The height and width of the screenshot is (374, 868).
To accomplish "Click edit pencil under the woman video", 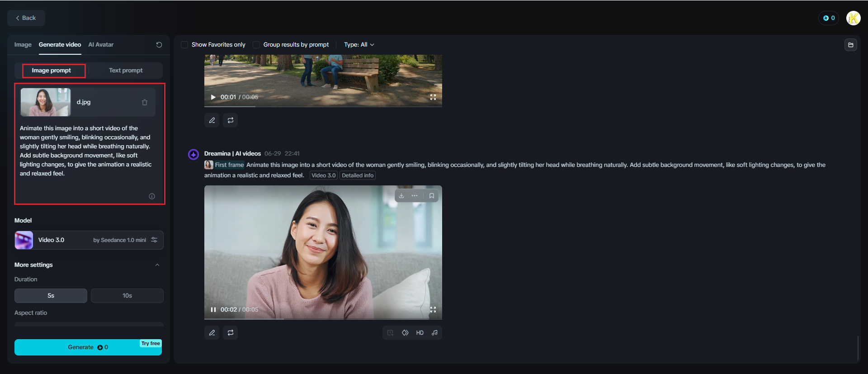I will [x=212, y=333].
